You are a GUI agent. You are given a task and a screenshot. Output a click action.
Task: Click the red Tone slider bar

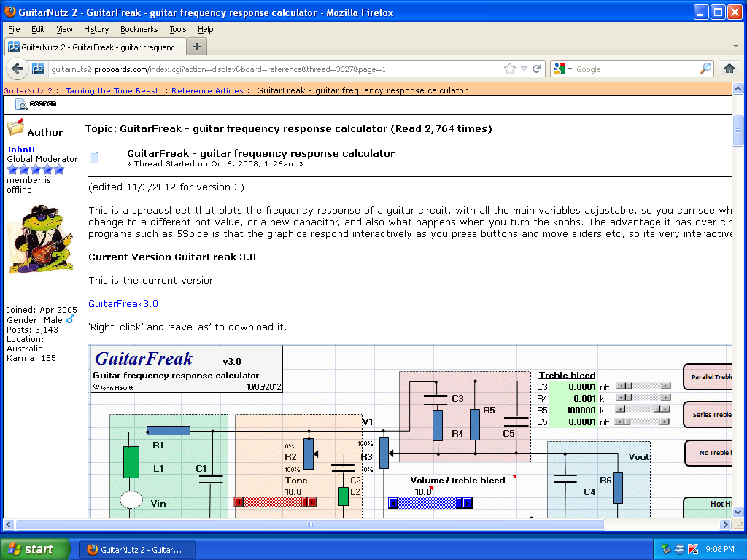click(x=275, y=502)
